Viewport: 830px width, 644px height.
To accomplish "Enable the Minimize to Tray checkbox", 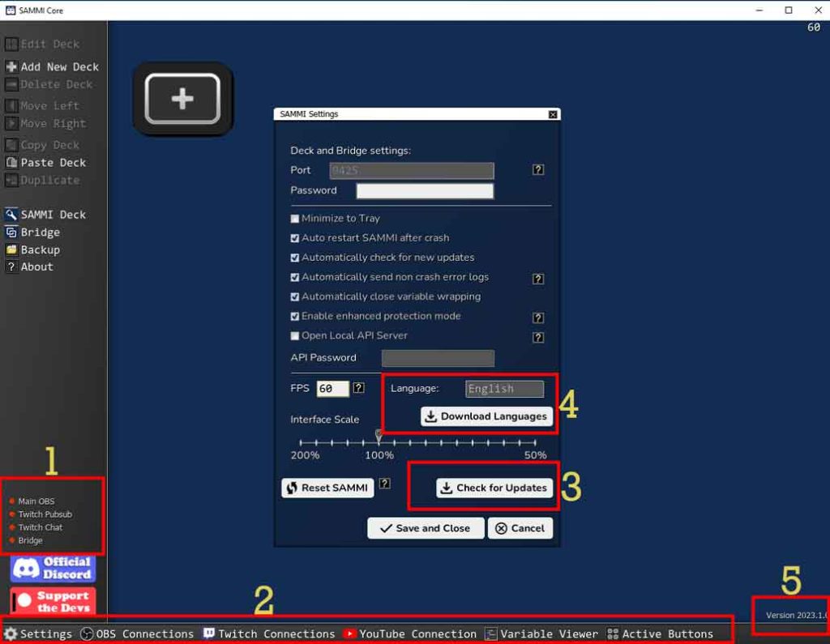I will point(294,218).
